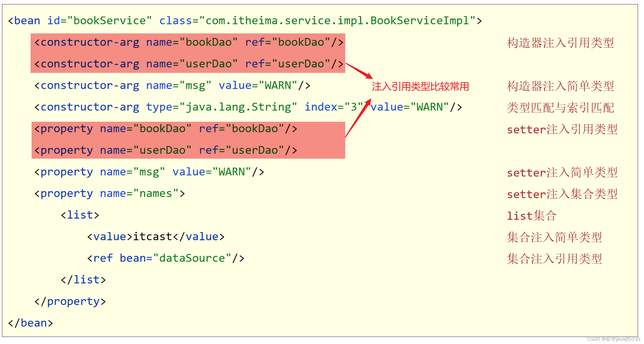This screenshot has width=644, height=344.
Task: Click the bean id bookService opening line
Action: (x=244, y=21)
